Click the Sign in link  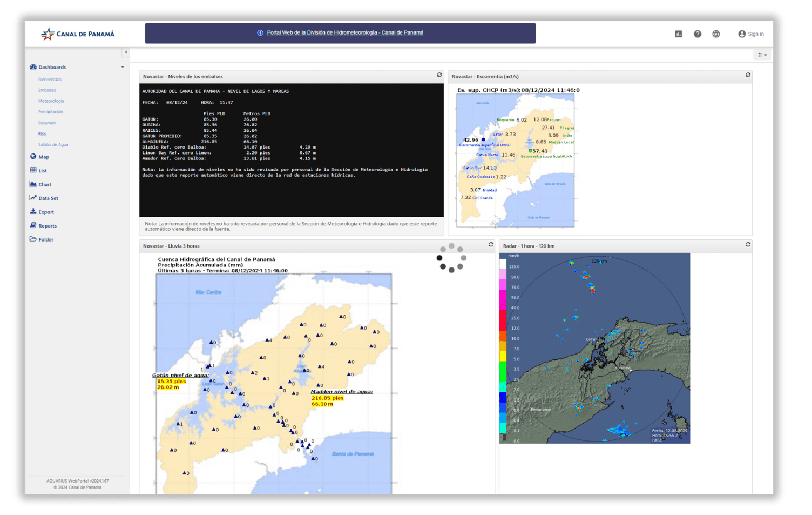click(x=756, y=34)
